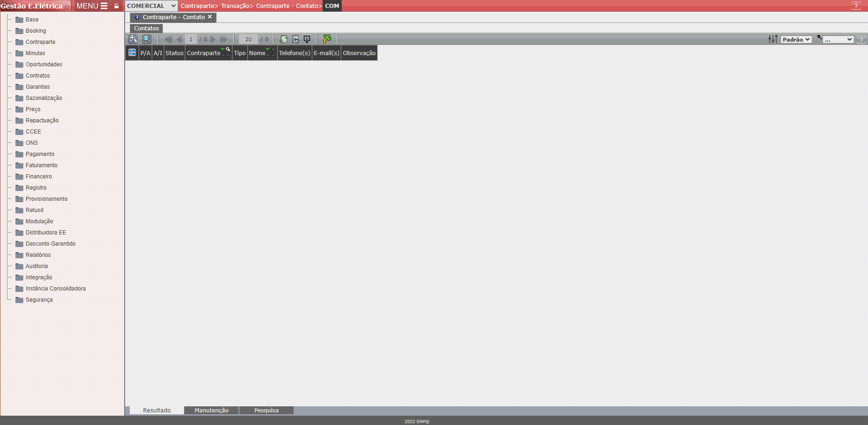
Task: Click the sliders settings icon near Padrão
Action: (773, 39)
